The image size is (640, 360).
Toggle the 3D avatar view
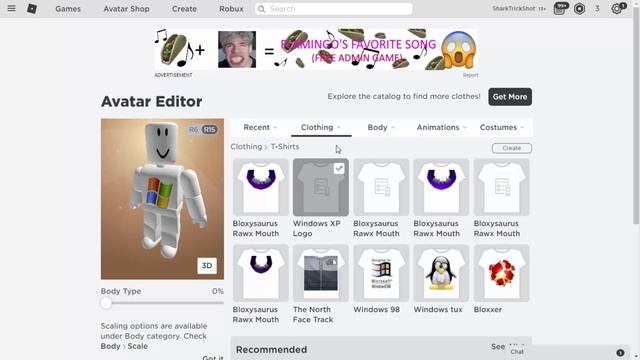click(x=207, y=266)
